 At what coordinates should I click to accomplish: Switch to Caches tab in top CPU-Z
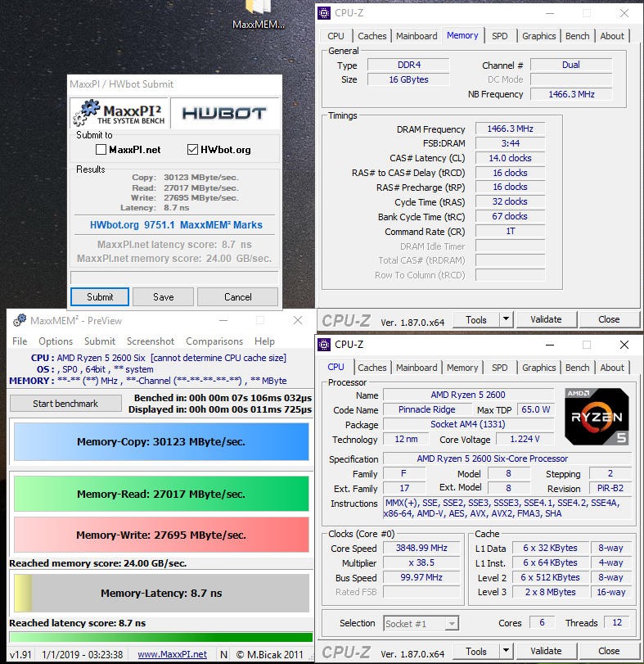[372, 36]
